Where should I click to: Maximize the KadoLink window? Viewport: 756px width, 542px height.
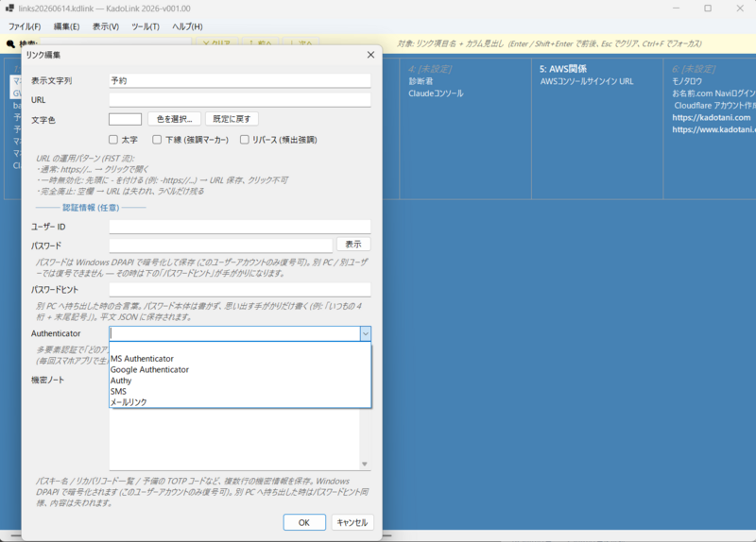click(708, 8)
